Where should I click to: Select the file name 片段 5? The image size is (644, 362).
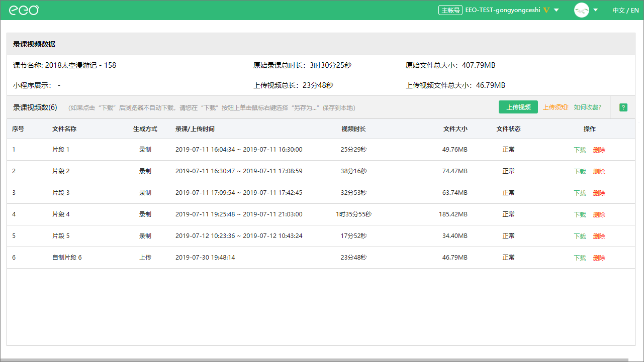pos(61,236)
